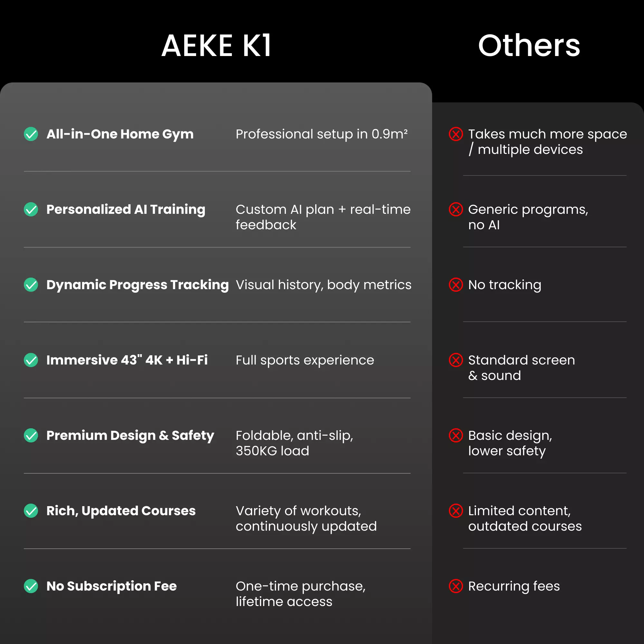
Task: Click the green checkmark next to Personalized AI Training
Action: (31, 209)
